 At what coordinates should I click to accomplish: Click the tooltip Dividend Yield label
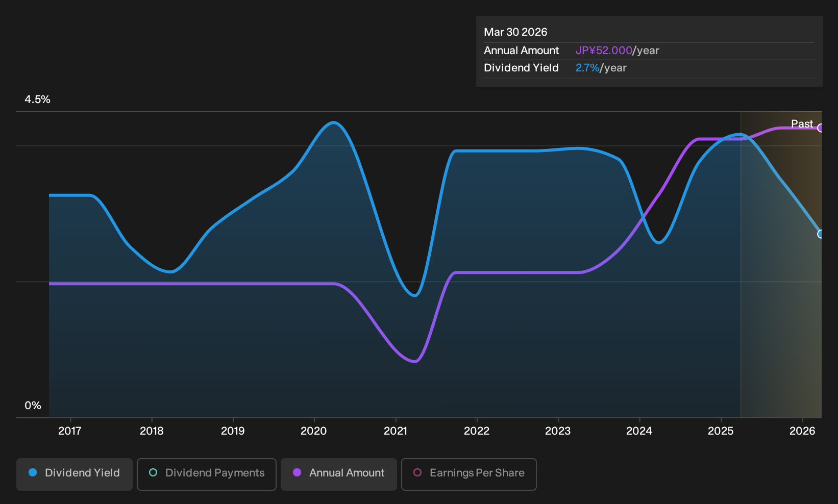(521, 68)
